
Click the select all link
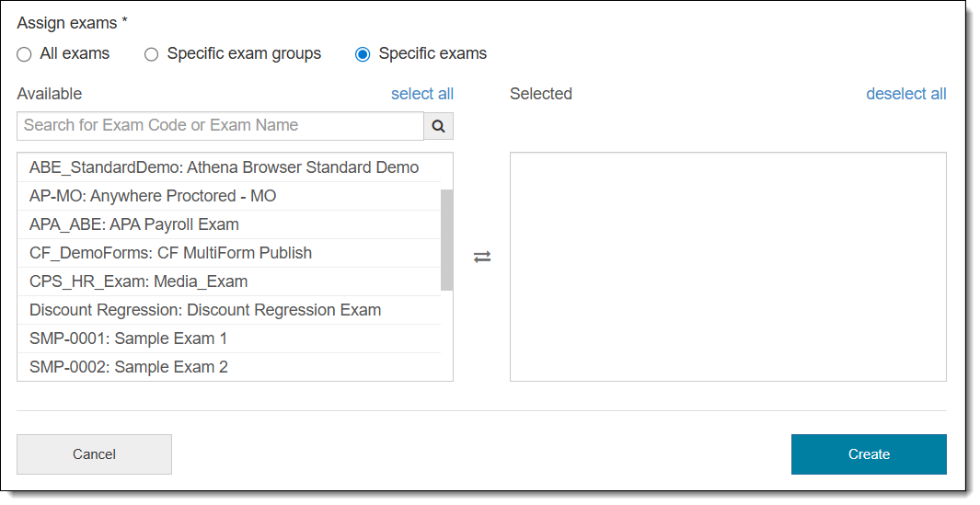click(421, 94)
